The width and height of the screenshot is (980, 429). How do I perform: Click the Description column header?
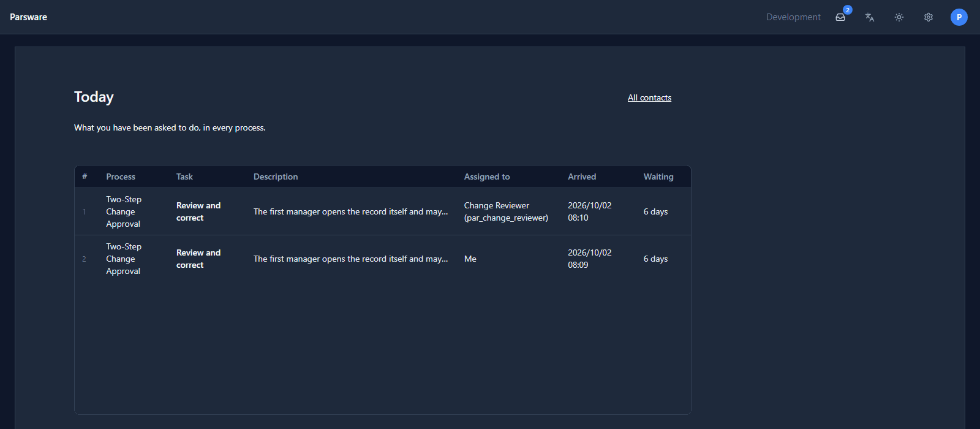[x=276, y=177]
